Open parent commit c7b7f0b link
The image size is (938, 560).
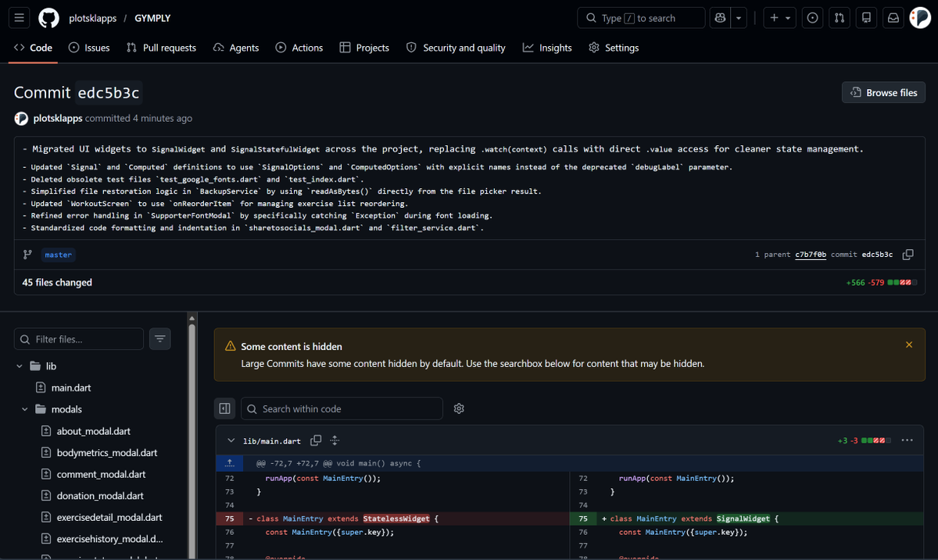coord(811,255)
